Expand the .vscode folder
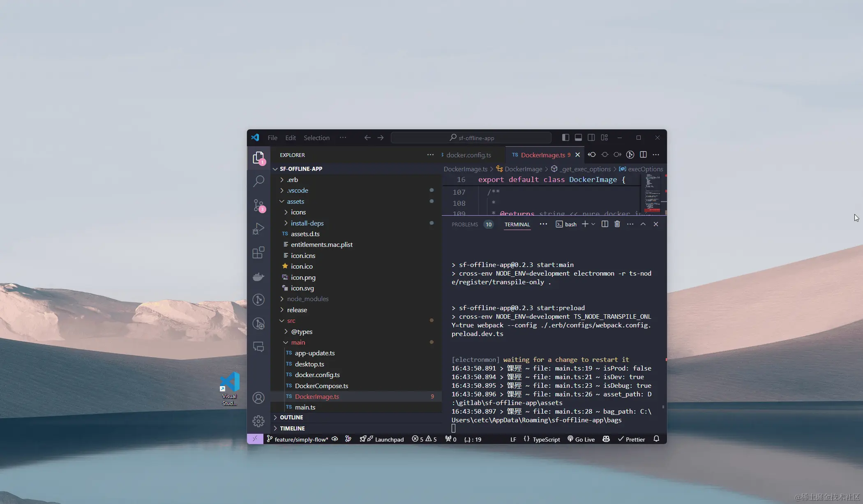Screen dimensions: 863x504 [x=356, y=190]
